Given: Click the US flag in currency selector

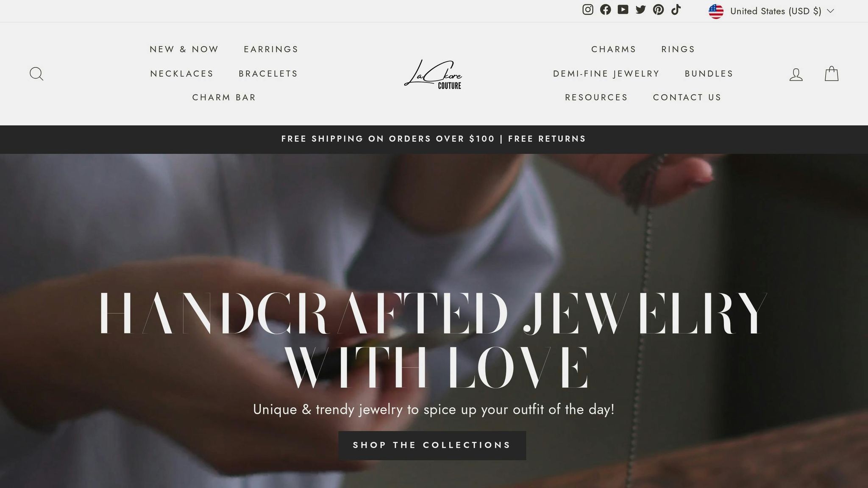Looking at the screenshot, I should [716, 11].
